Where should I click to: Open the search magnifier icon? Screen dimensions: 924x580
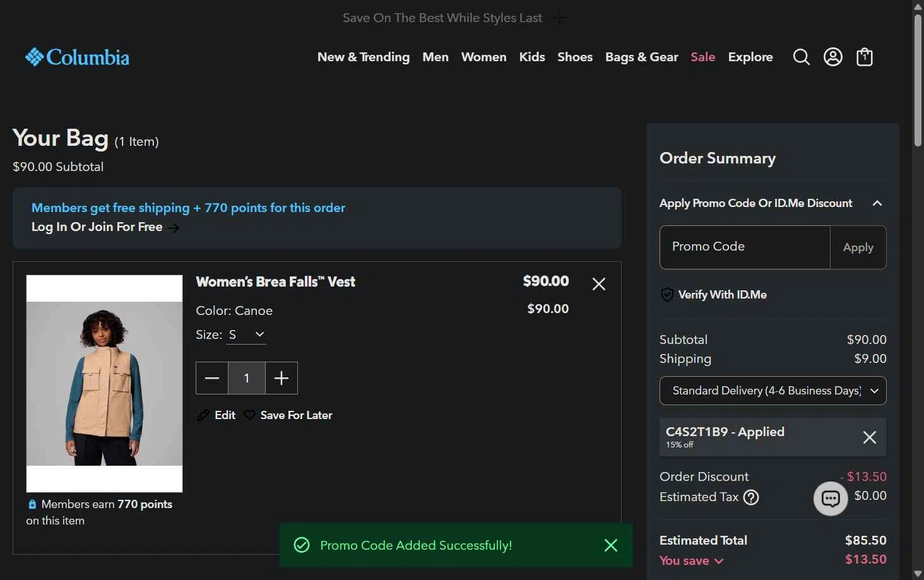801,57
